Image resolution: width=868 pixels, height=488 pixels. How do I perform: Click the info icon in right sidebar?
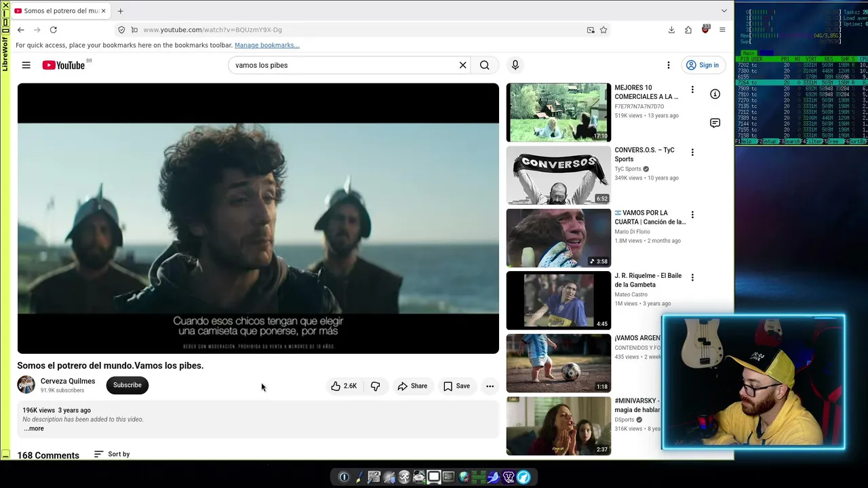click(715, 94)
